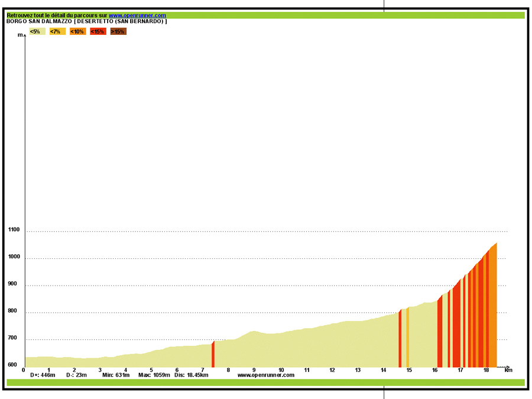Click the km 15 distance axis label
Image resolution: width=532 pixels, height=399 pixels.
(x=409, y=370)
